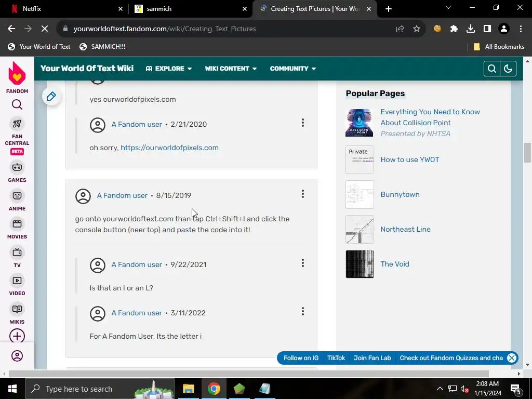Toggle Chrome side panel icon
The image size is (532, 399).
tap(487, 29)
